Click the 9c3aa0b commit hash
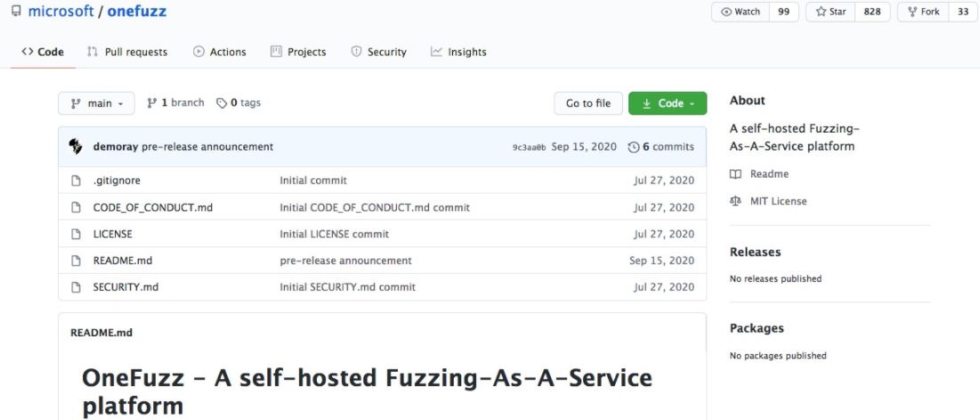This screenshot has width=980, height=420. tap(529, 148)
